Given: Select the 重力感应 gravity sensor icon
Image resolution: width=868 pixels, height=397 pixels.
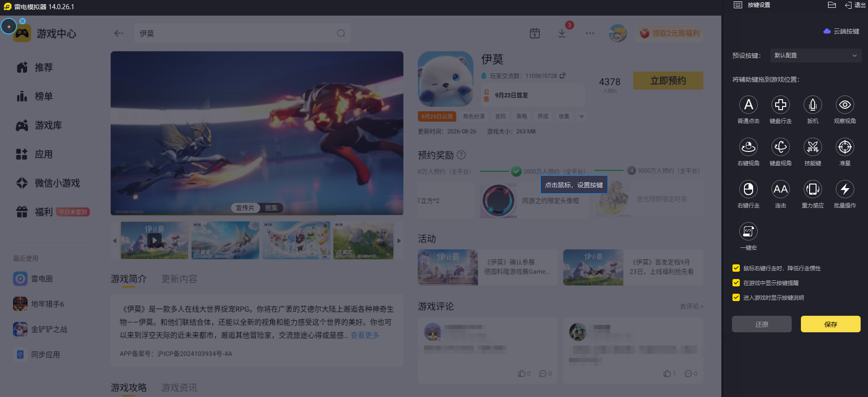Looking at the screenshot, I should coord(812,189).
